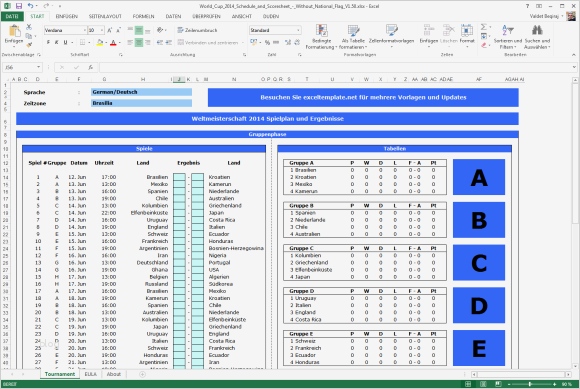This screenshot has width=580, height=389.
Task: Collapse the ribbon with the chevron
Action: tap(574, 55)
